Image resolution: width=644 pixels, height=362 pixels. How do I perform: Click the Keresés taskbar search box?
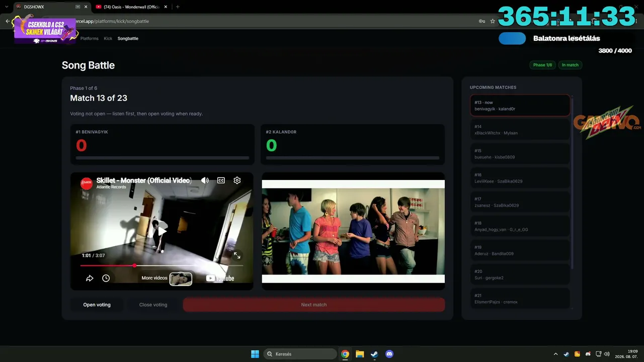coord(300,354)
